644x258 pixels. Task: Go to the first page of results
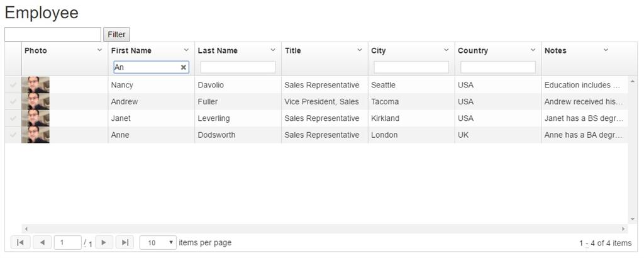20,242
